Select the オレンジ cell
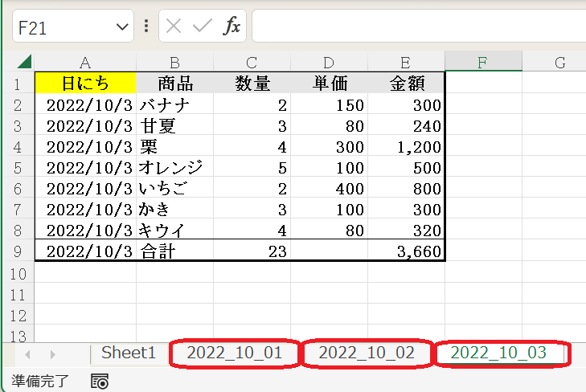The width and height of the screenshot is (586, 392). click(x=174, y=167)
